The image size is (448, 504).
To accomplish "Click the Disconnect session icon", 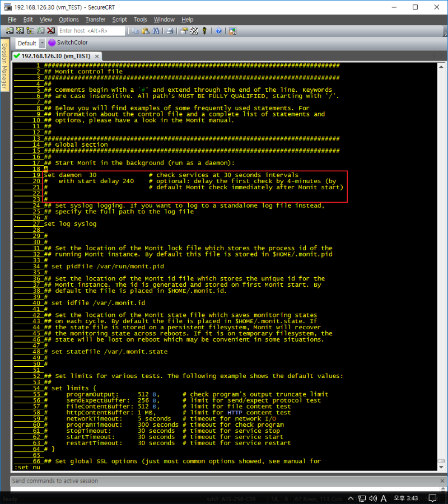I will (x=51, y=31).
